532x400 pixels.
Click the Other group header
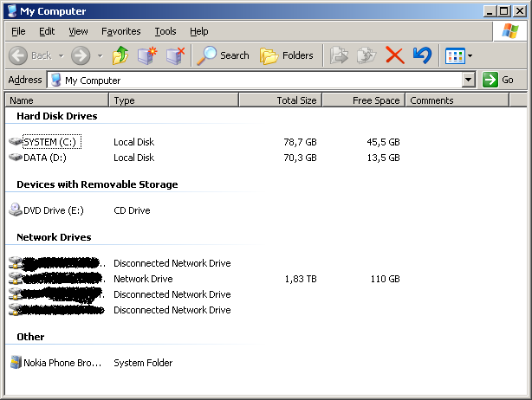[x=30, y=337]
